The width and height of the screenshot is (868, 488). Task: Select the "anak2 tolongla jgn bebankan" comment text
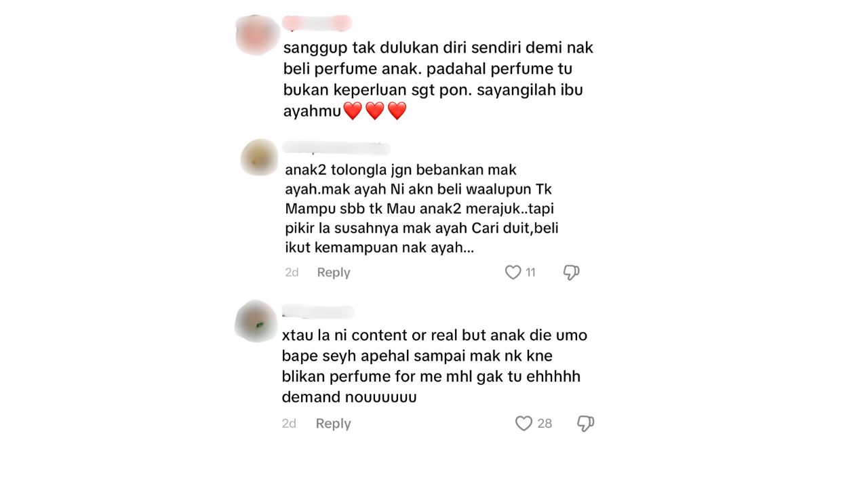421,209
